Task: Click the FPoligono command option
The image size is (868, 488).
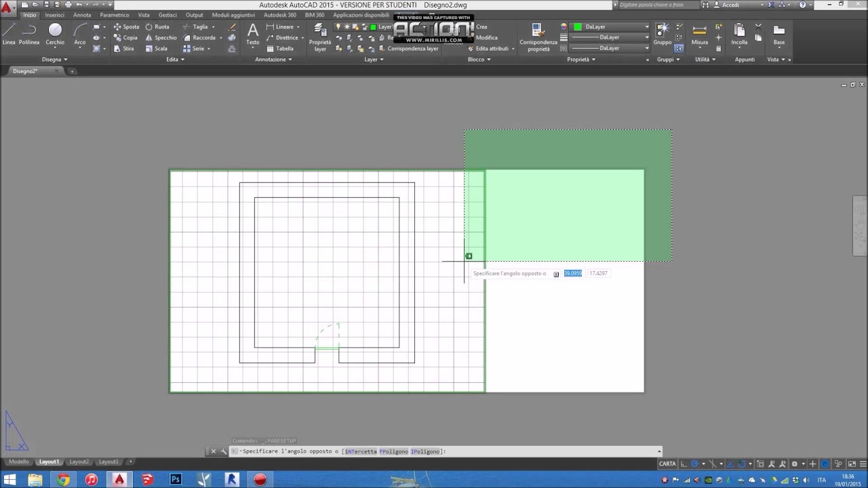Action: (x=394, y=451)
